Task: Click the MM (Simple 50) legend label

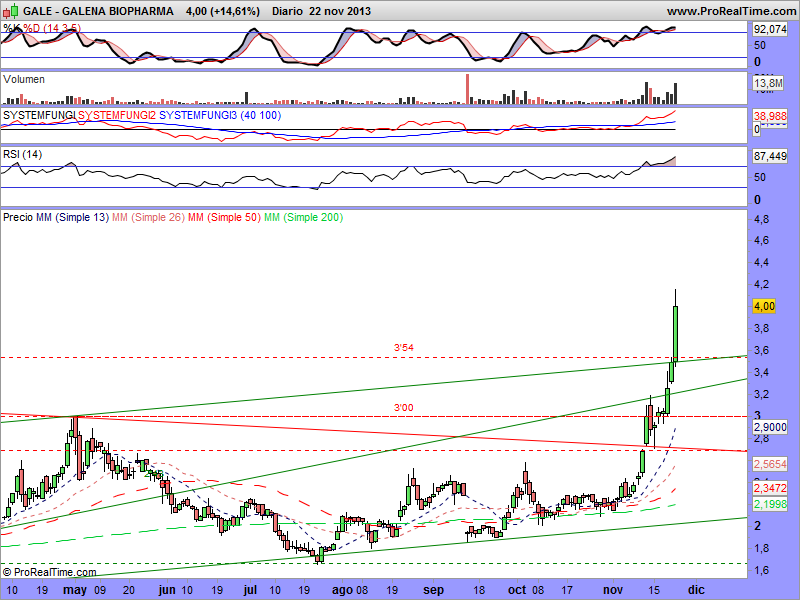Action: [224, 217]
